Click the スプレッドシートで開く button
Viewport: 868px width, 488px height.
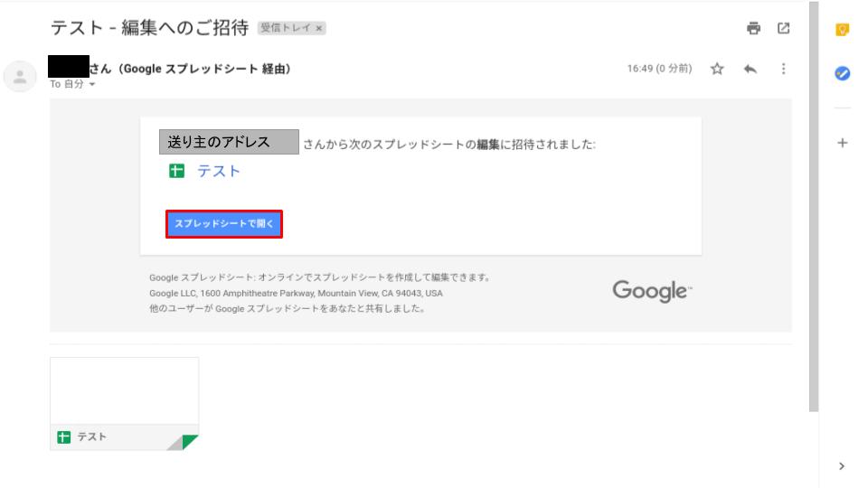pyautogui.click(x=224, y=224)
